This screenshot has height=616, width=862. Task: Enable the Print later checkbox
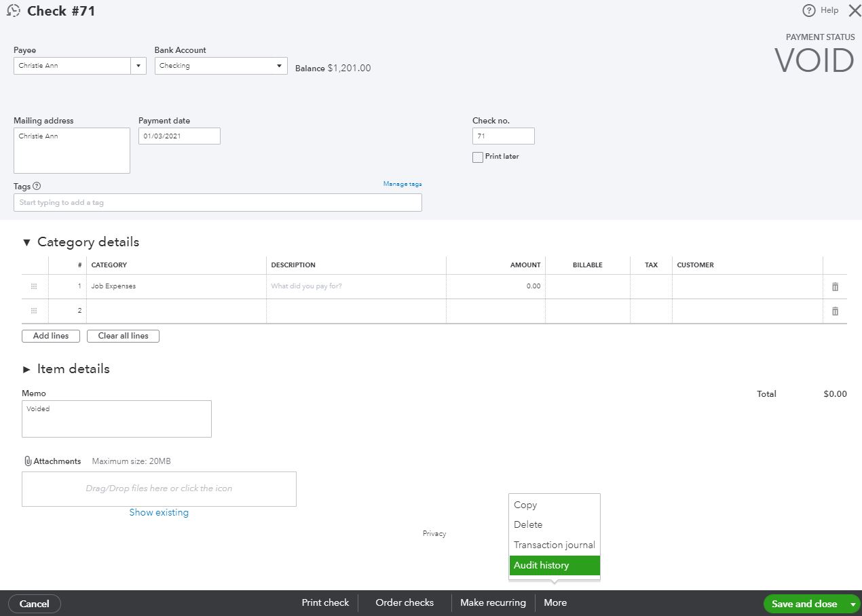(x=478, y=157)
